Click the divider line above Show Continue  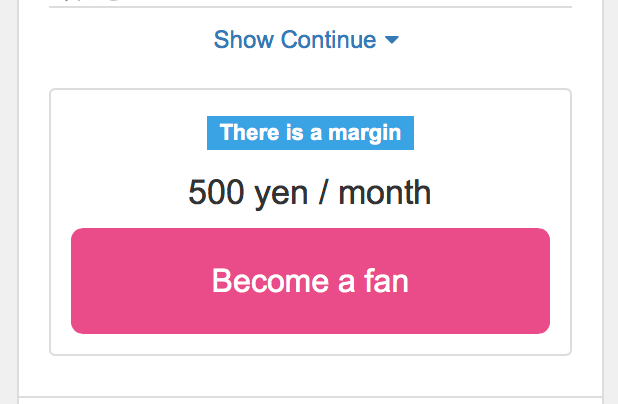point(310,8)
